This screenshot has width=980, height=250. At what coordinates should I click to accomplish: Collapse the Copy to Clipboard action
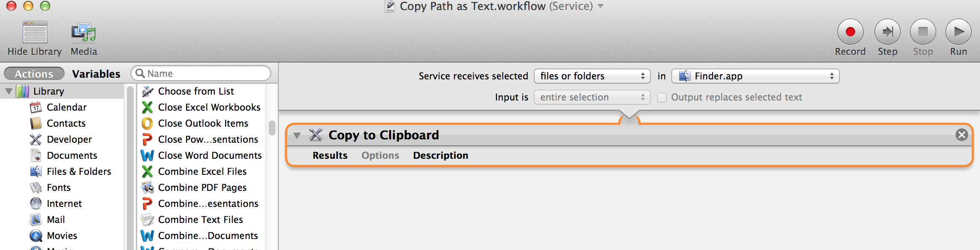[298, 135]
